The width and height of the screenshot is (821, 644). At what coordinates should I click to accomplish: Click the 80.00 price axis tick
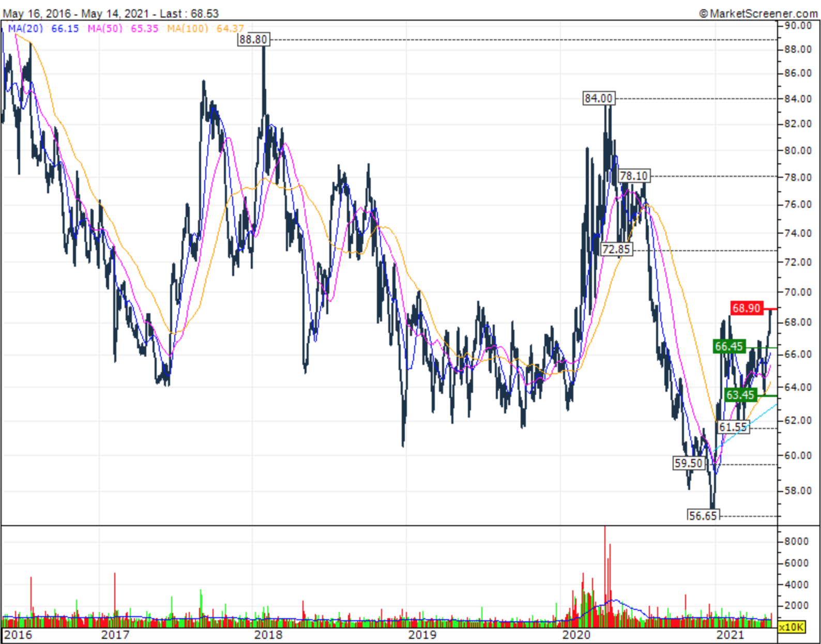tap(798, 150)
